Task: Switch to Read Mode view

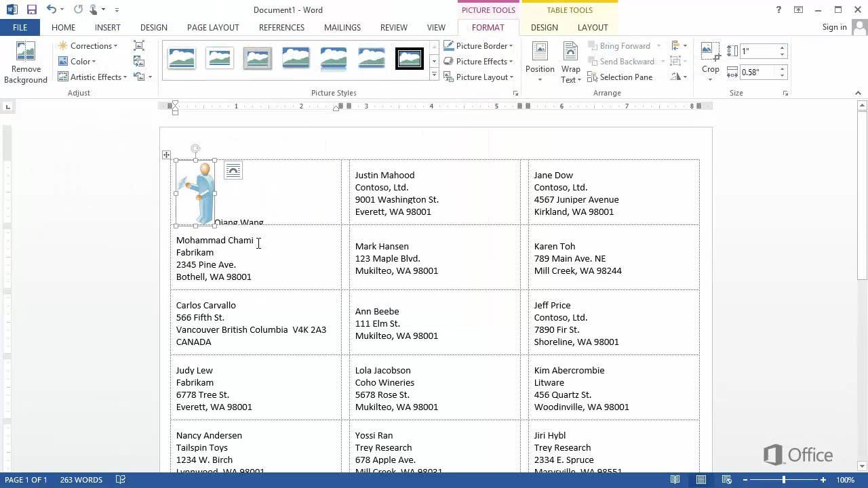Action: (675, 480)
